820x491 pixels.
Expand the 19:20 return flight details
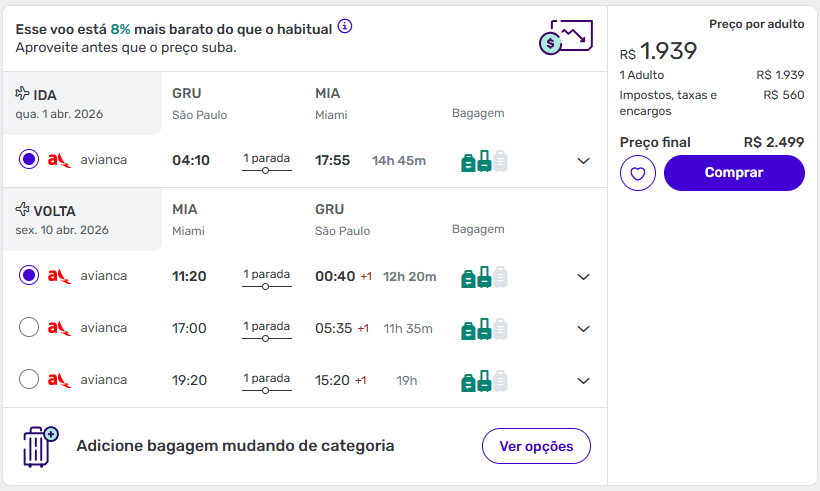coord(584,381)
